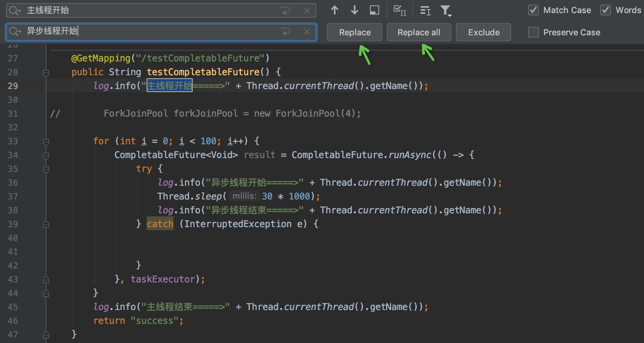The width and height of the screenshot is (644, 343).
Task: Click taskExecutor on line 43
Action: pyautogui.click(x=163, y=279)
